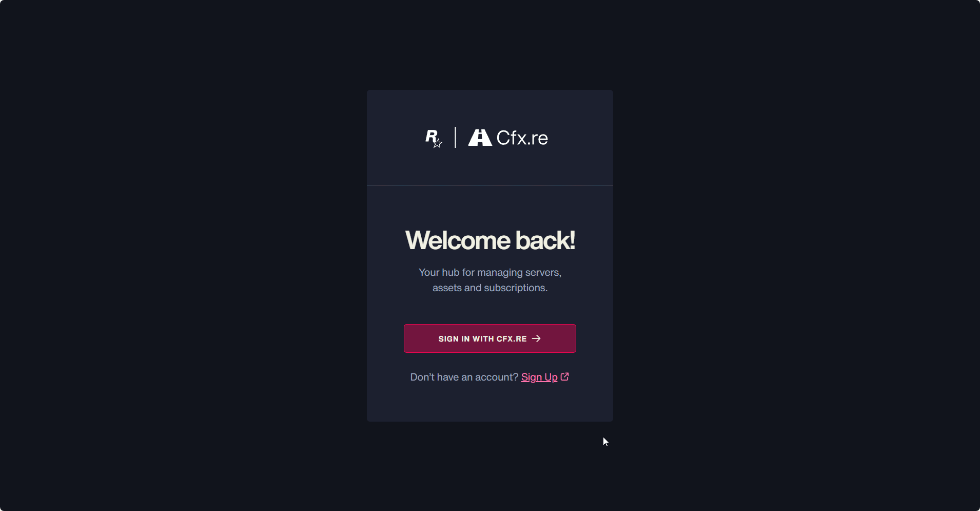Click the Cfx.re wordmark text
Screen dimensions: 980x511
[x=522, y=138]
